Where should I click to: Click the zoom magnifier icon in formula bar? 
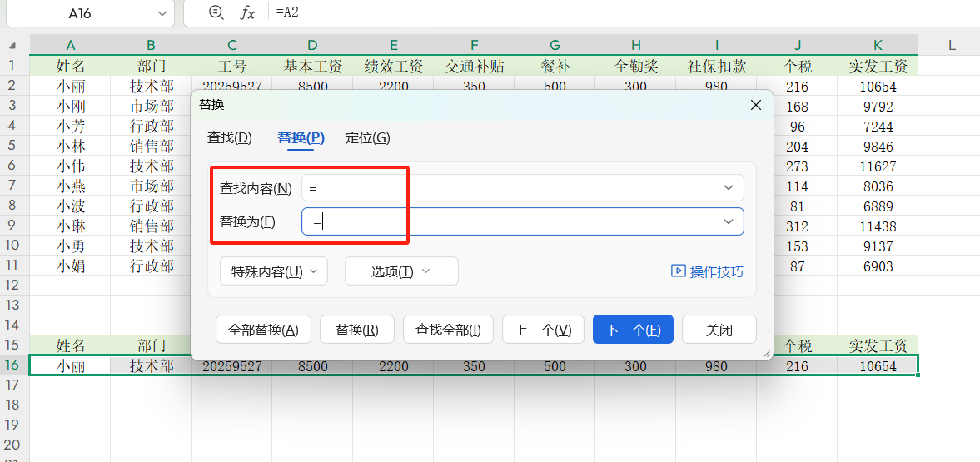[216, 12]
